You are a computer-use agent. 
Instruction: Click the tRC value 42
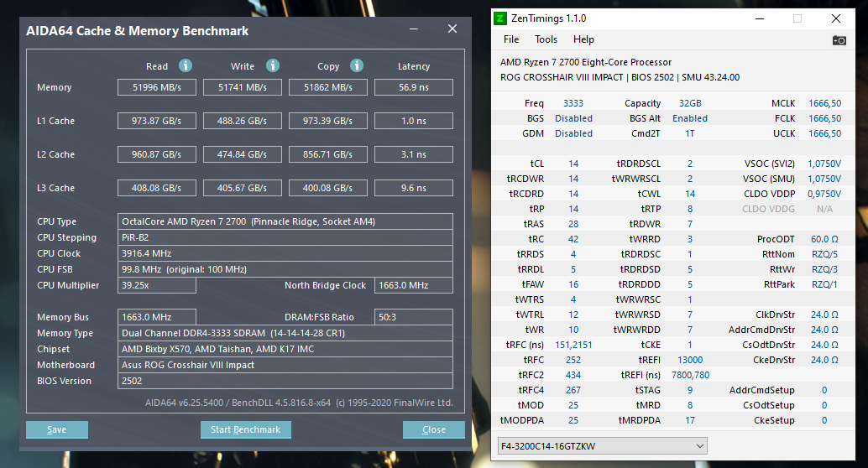[573, 239]
